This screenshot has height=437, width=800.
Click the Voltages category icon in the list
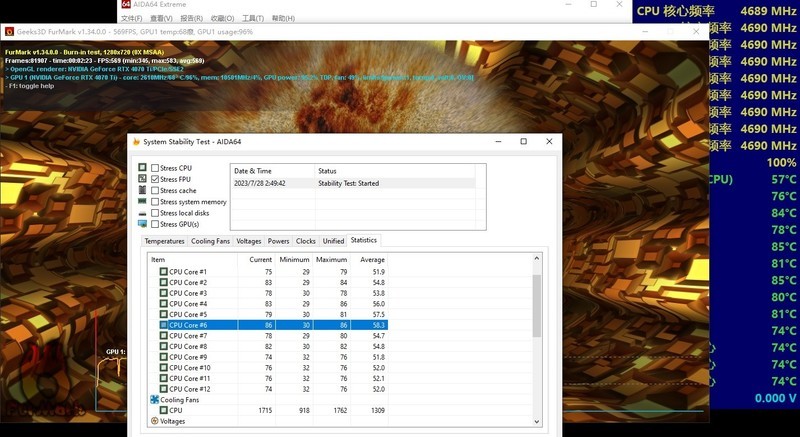point(154,421)
